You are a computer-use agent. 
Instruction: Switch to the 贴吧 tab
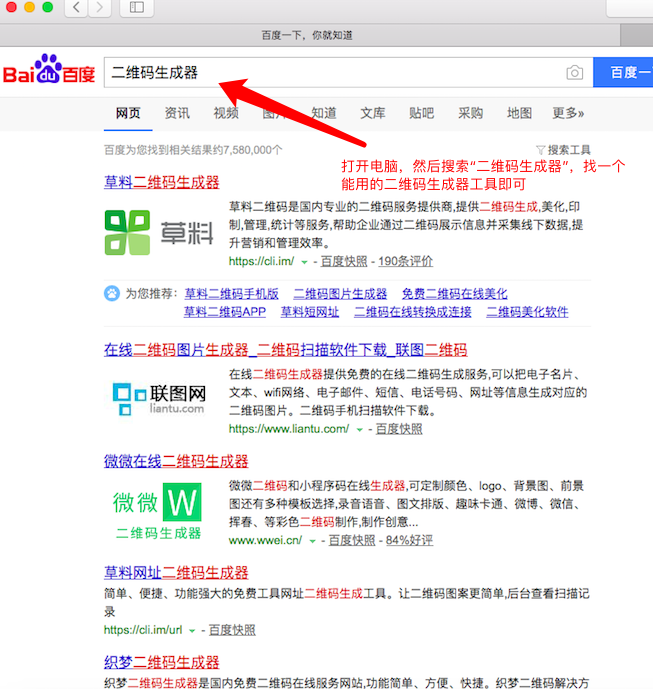421,113
